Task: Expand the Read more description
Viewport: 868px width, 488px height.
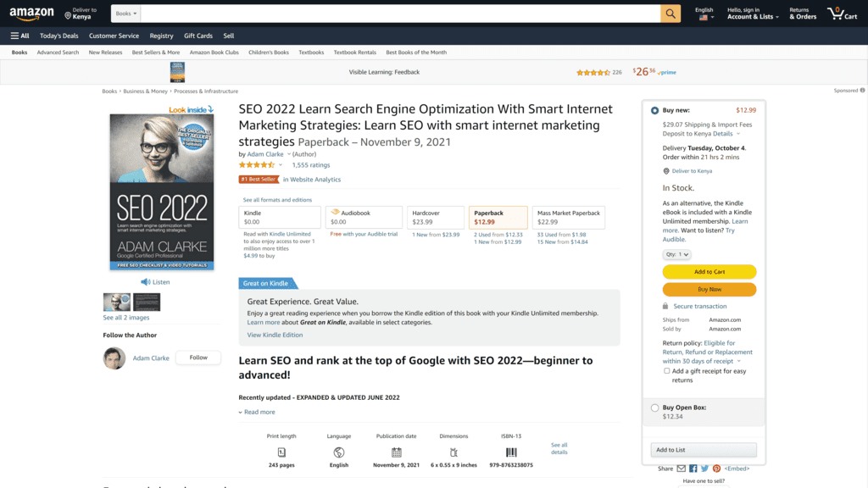Action: pyautogui.click(x=257, y=413)
